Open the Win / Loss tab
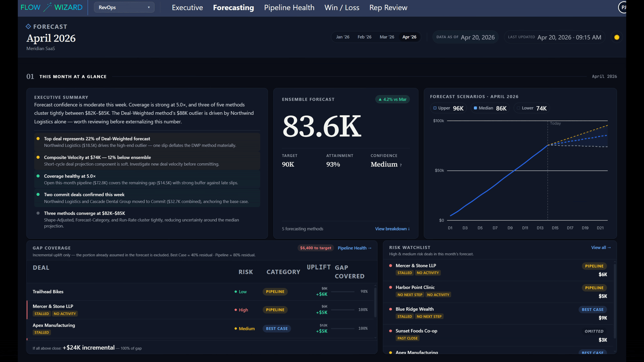 pyautogui.click(x=342, y=7)
